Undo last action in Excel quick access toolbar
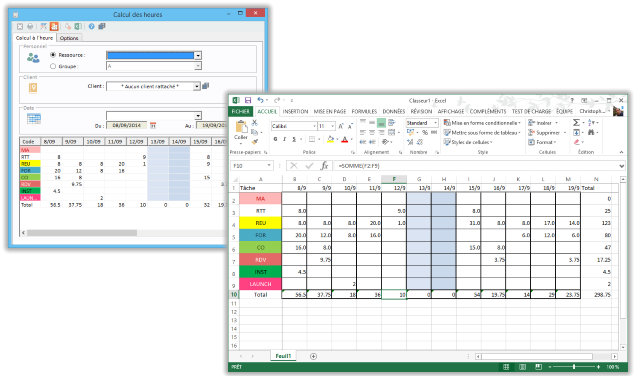This screenshot has height=376, width=640. click(x=260, y=100)
